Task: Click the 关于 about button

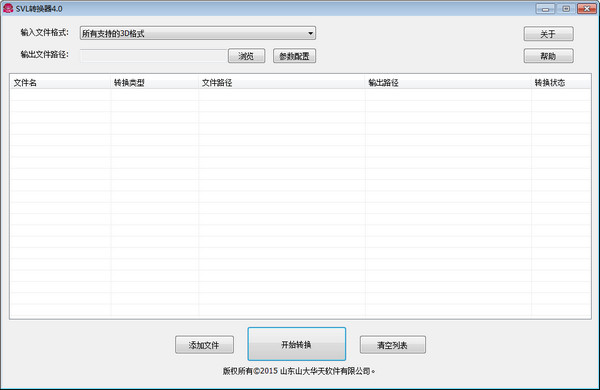Action: pos(548,34)
